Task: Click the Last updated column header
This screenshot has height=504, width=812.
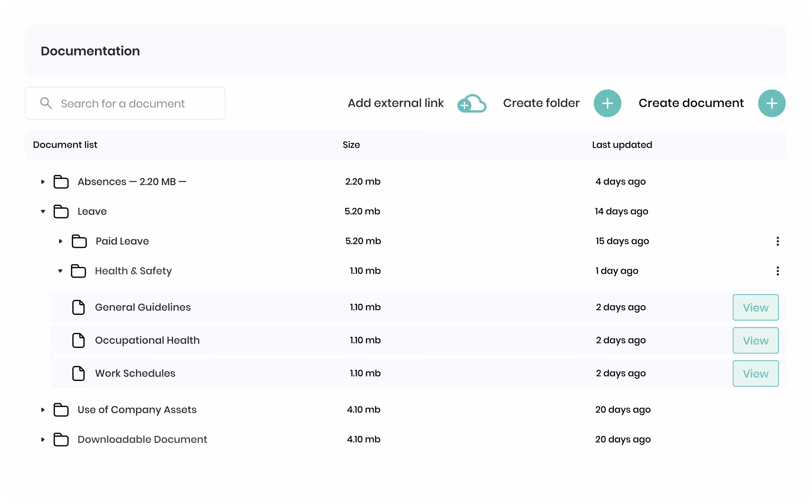Action: (622, 145)
